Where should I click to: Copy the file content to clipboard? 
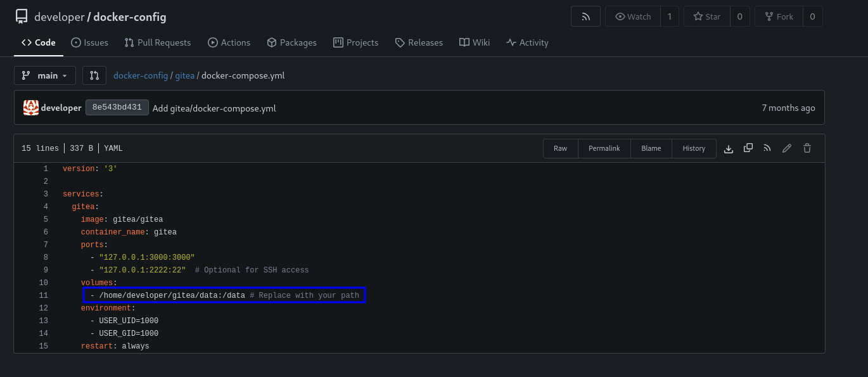(748, 148)
